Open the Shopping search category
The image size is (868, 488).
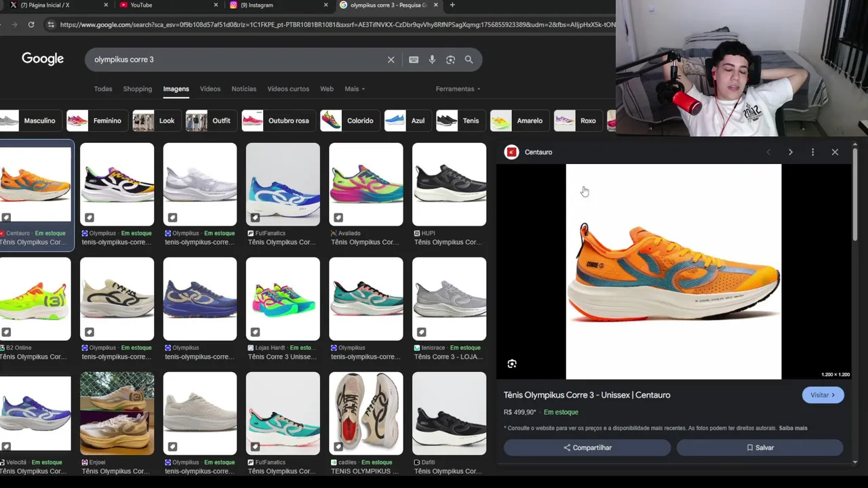pyautogui.click(x=138, y=89)
